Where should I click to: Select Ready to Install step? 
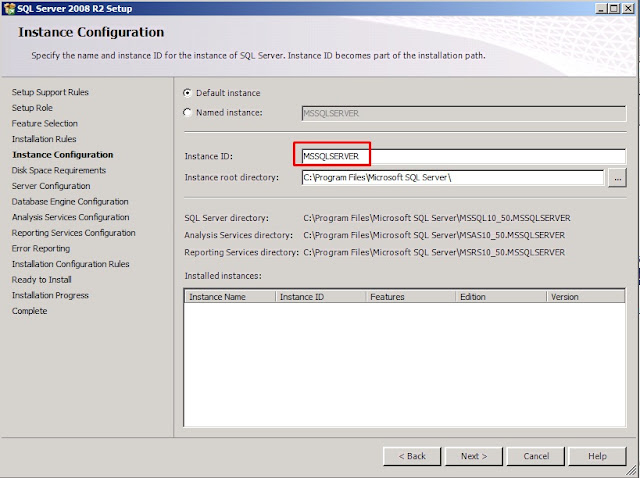(42, 280)
